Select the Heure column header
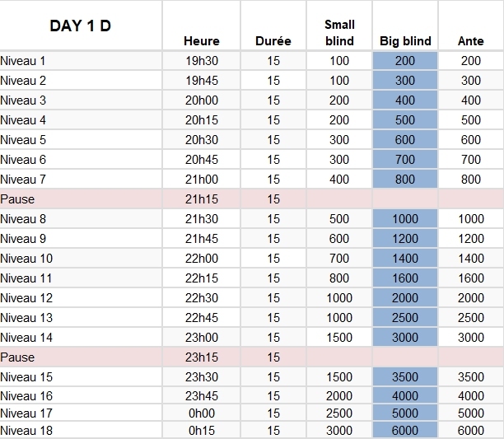504x439 pixels. (x=202, y=41)
